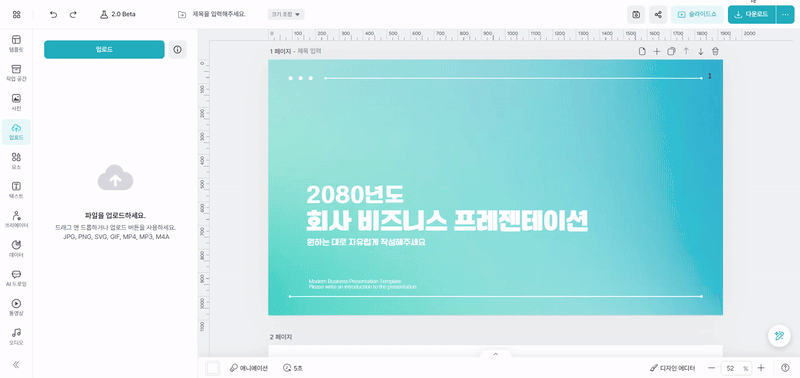Change the 5초 page duration
Screen dimensions: 800x378
pyautogui.click(x=293, y=368)
